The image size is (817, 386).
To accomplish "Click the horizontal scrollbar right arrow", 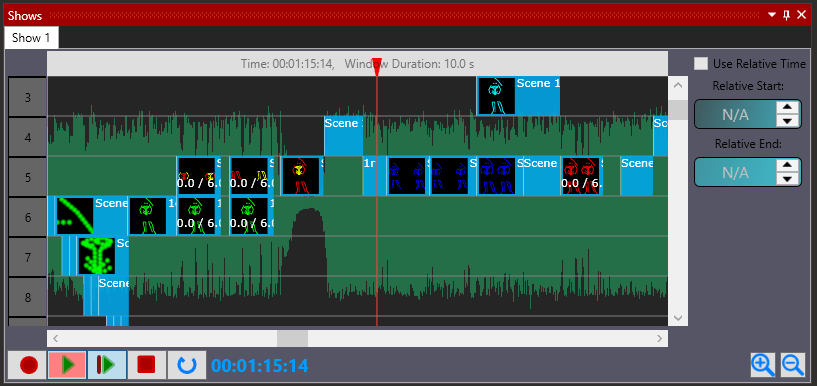I will (660, 339).
